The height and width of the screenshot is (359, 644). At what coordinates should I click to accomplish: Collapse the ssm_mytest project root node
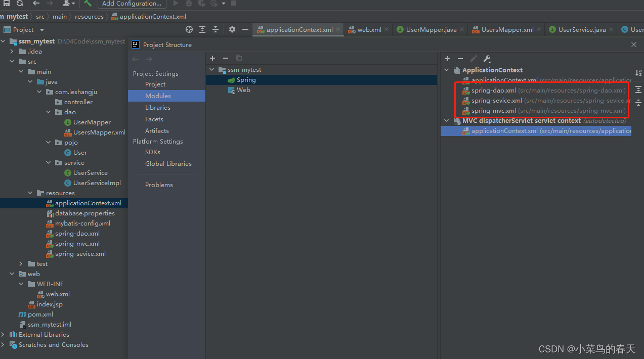pos(4,41)
